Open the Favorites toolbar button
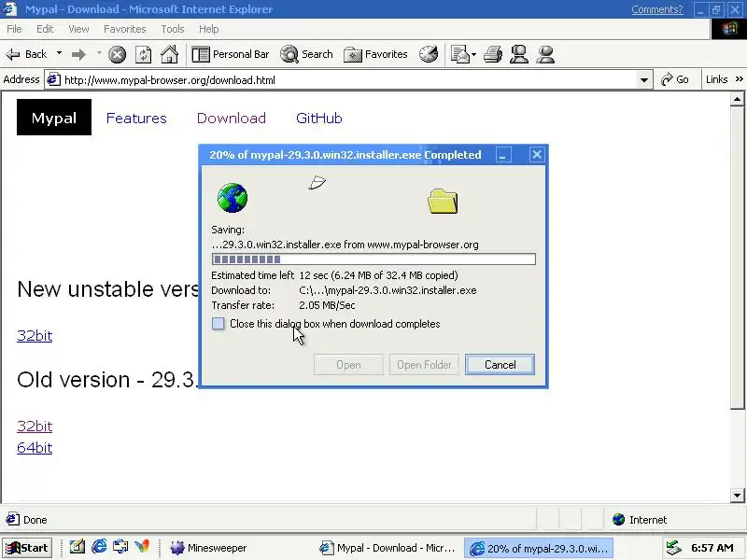This screenshot has height=560, width=747. [375, 54]
